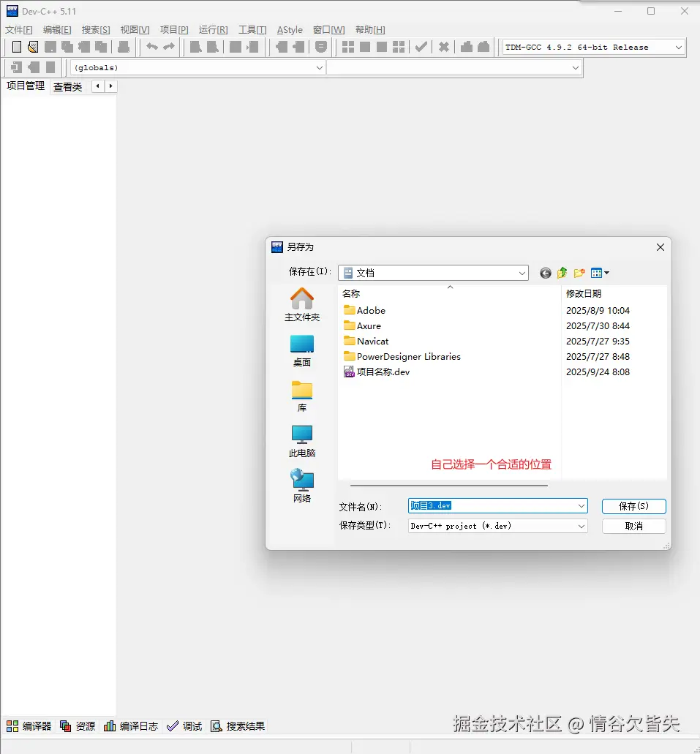
Task: Open the 项目[P] menu
Action: coord(174,30)
